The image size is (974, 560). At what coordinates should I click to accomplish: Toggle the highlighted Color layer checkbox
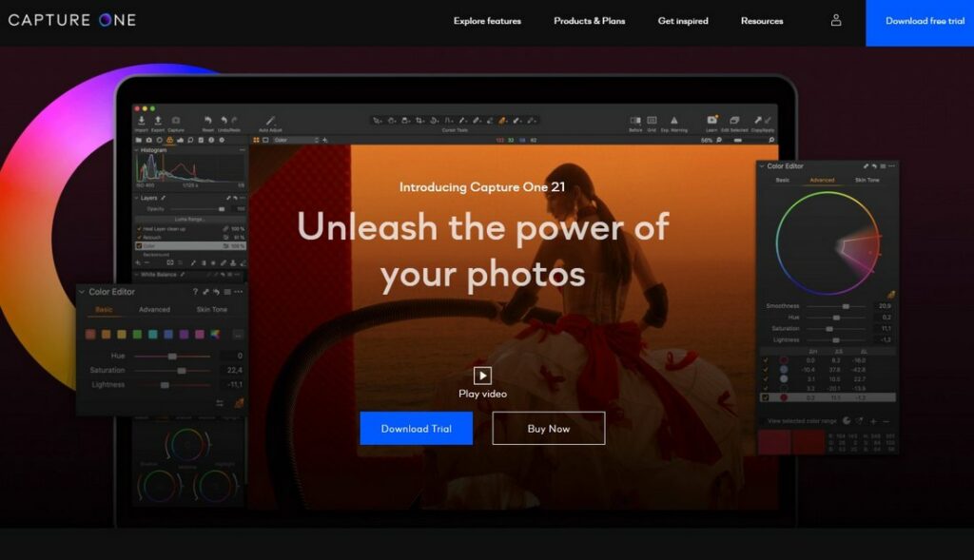point(139,246)
